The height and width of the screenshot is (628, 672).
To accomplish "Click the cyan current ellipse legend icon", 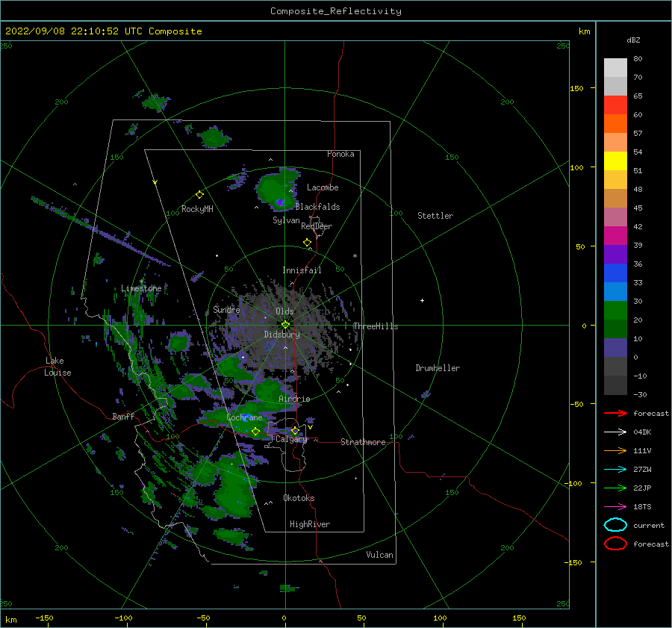I will pos(615,525).
